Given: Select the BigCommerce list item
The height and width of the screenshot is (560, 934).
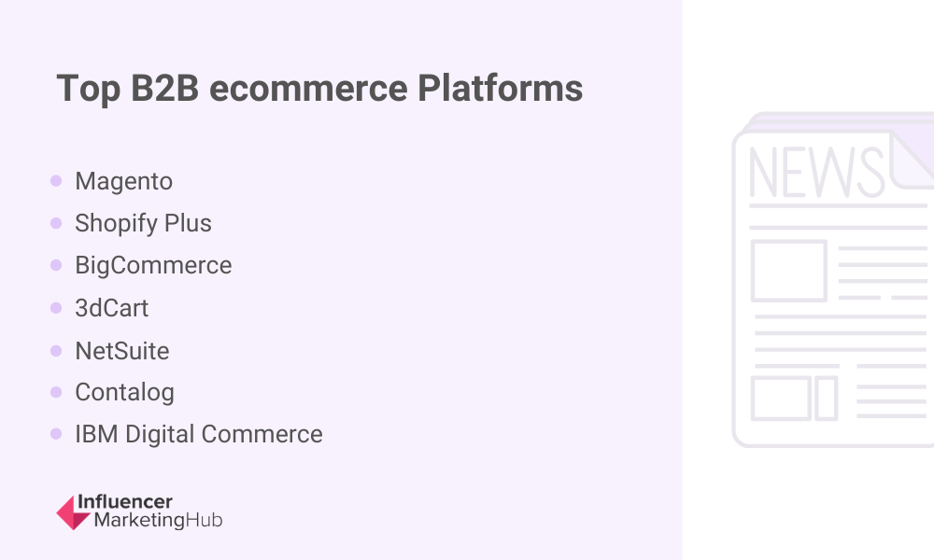Looking at the screenshot, I should 153,265.
